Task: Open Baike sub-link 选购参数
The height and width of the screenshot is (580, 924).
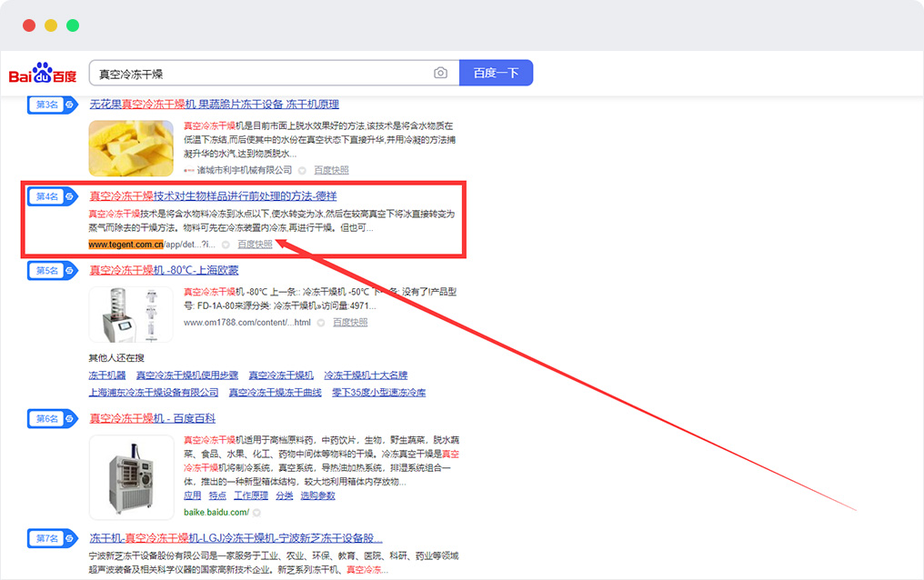Action: [318, 495]
